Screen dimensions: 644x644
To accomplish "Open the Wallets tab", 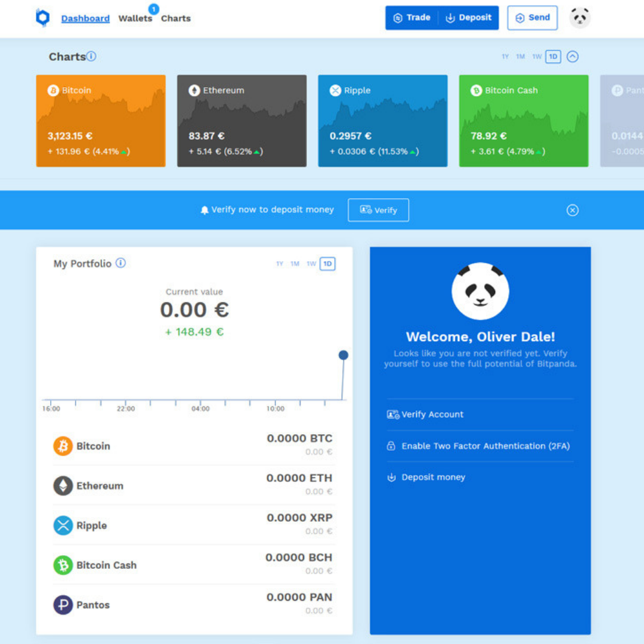I will tap(135, 18).
